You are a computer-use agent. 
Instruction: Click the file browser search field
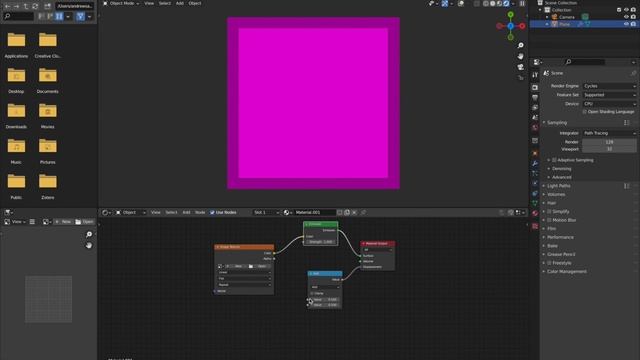point(19,16)
